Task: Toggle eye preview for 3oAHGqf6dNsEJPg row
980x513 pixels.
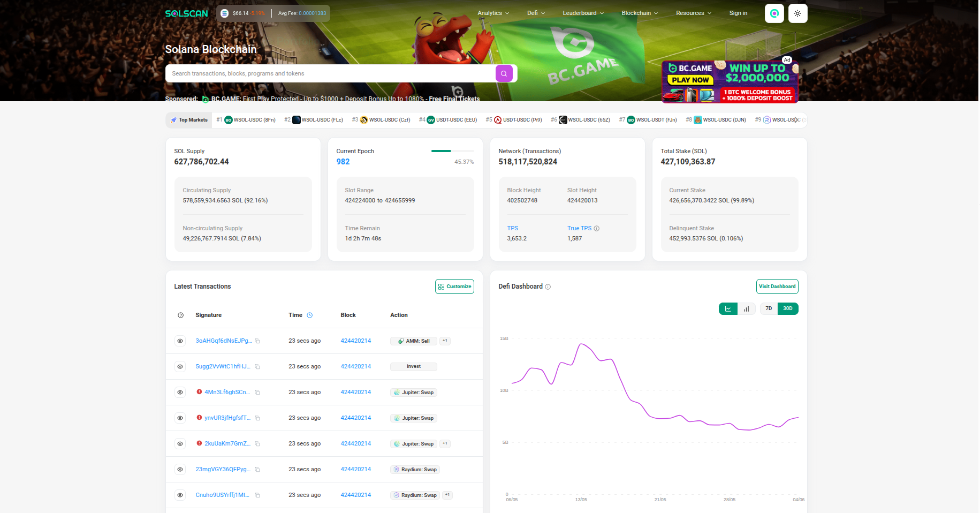Action: [x=180, y=341]
